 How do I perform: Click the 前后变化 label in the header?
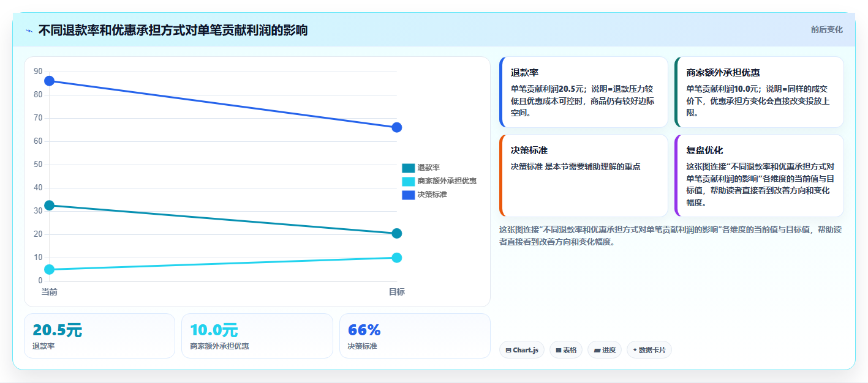click(826, 29)
